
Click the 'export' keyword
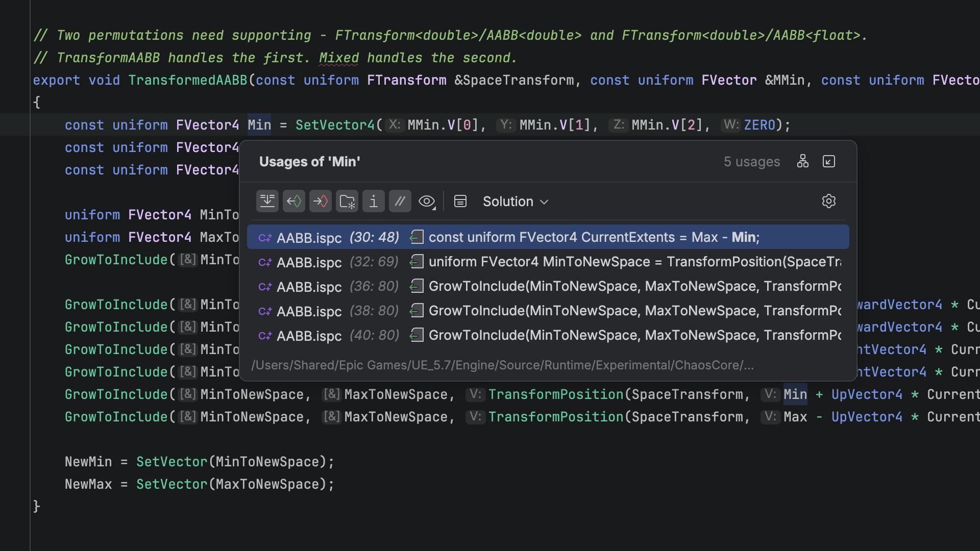pyautogui.click(x=57, y=80)
